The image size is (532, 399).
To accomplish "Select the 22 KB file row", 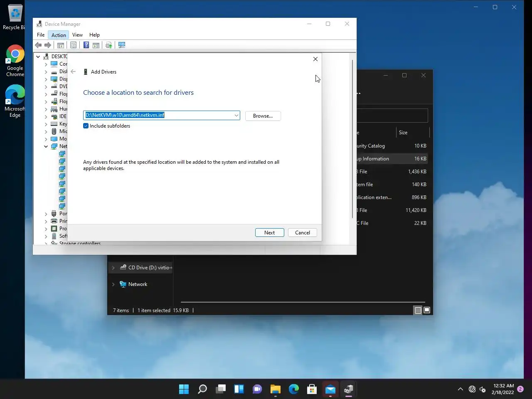I will tap(393, 223).
